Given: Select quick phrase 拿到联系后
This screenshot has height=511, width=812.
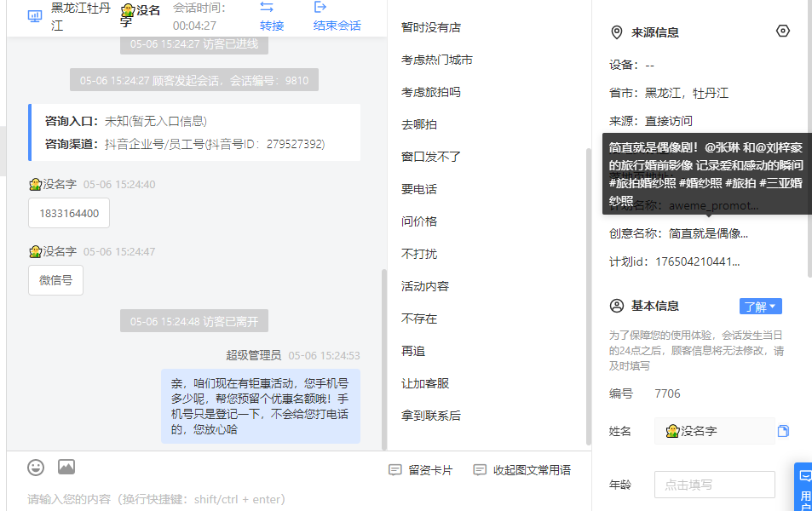Looking at the screenshot, I should (x=431, y=416).
